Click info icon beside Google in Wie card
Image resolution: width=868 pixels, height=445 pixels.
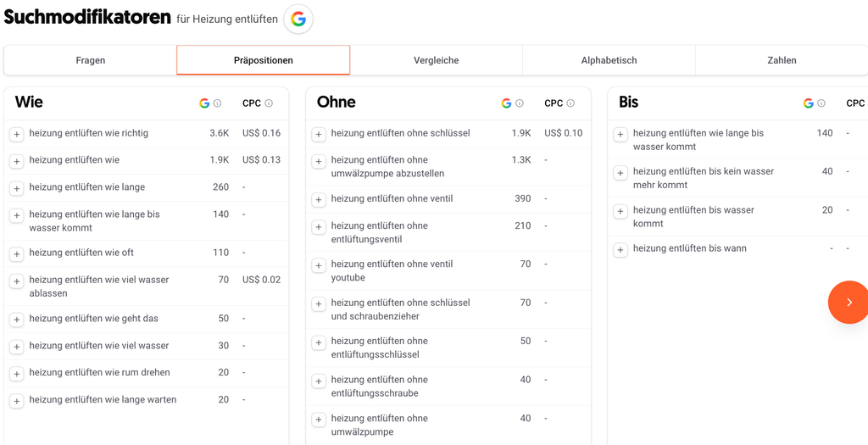pyautogui.click(x=218, y=103)
